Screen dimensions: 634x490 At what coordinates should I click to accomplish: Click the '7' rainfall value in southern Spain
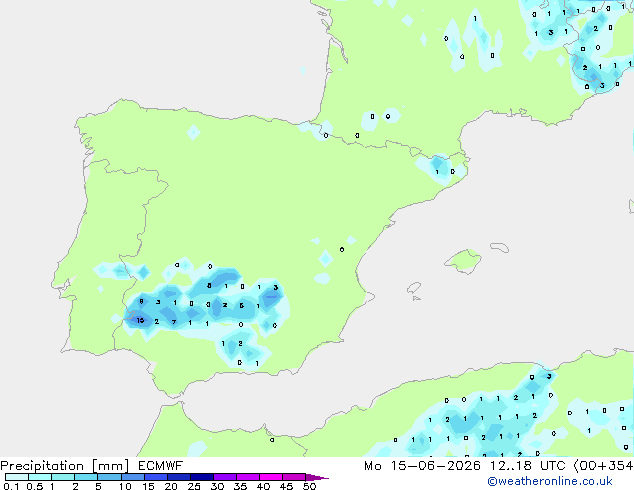click(174, 322)
